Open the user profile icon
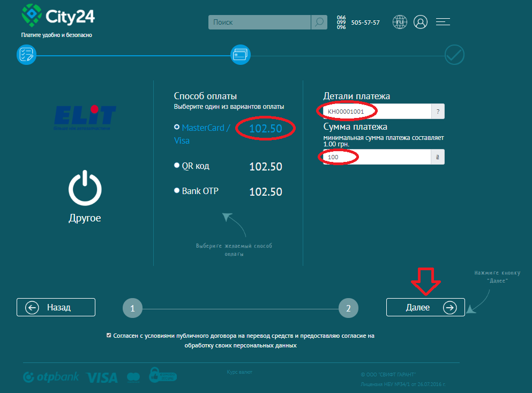Screen dimensions: 532x393 click(x=421, y=22)
